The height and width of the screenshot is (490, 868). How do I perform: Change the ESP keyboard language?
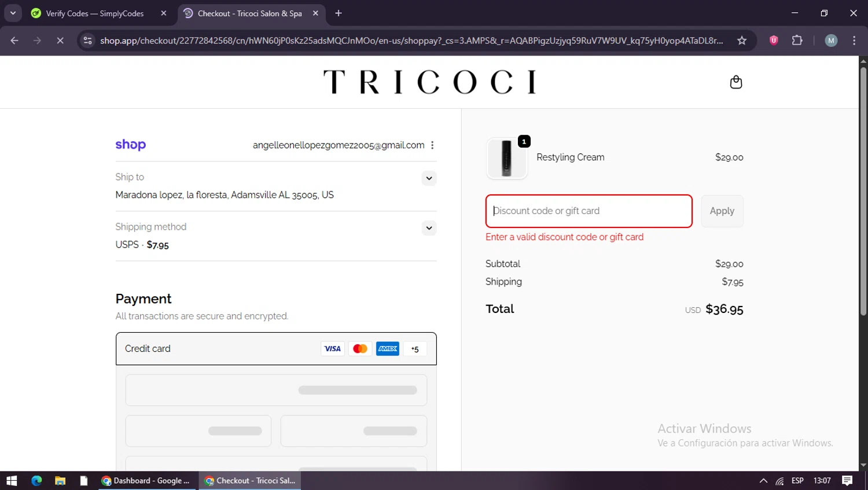797,481
